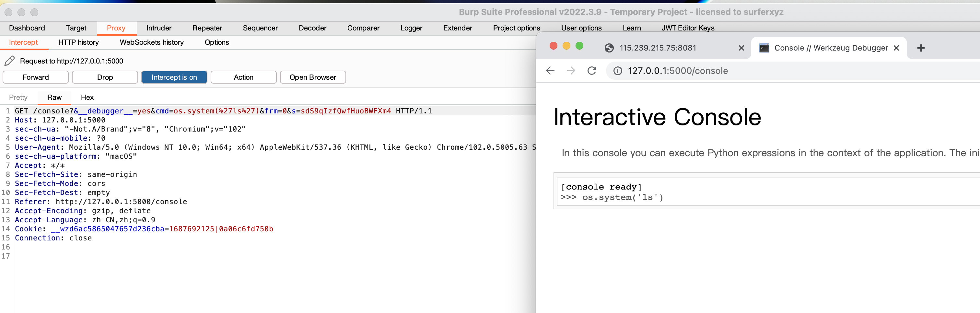Open User options tab
Image resolution: width=980 pixels, height=313 pixels.
pyautogui.click(x=581, y=28)
